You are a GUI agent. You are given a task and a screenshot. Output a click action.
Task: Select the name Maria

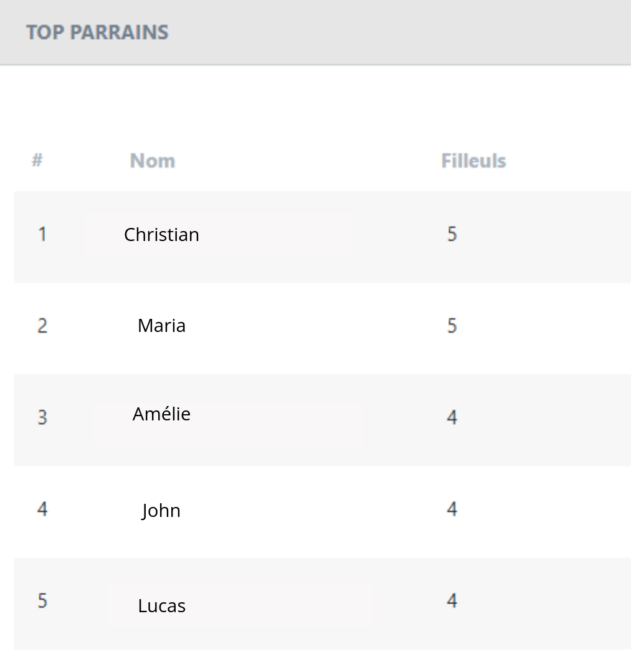click(161, 326)
